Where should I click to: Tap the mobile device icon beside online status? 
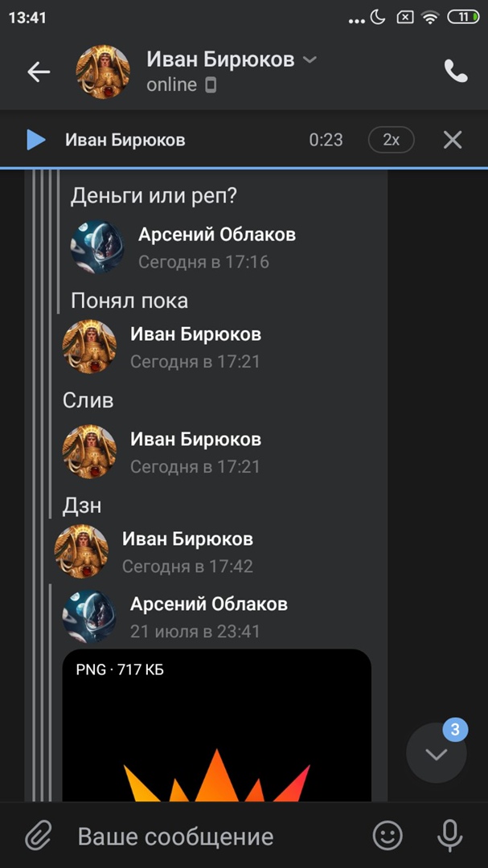211,85
